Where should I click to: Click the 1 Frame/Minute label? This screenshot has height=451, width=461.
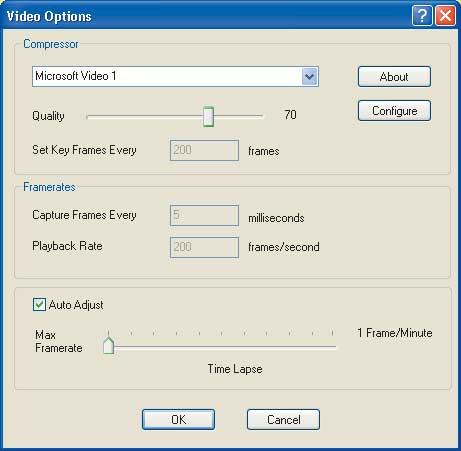pos(395,333)
